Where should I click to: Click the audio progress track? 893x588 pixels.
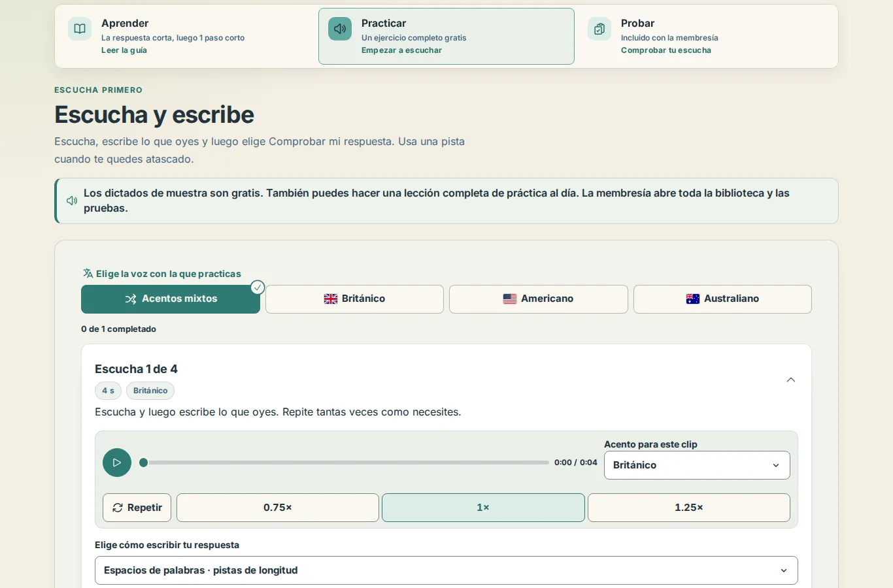coord(345,463)
